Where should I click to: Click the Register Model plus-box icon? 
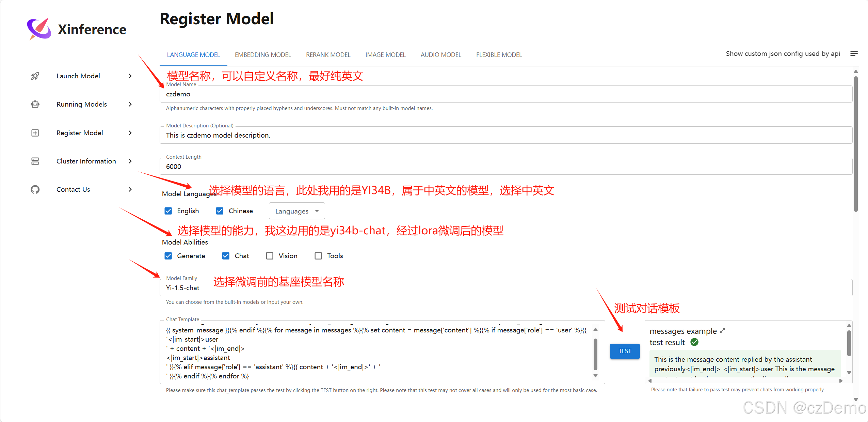[x=35, y=133]
